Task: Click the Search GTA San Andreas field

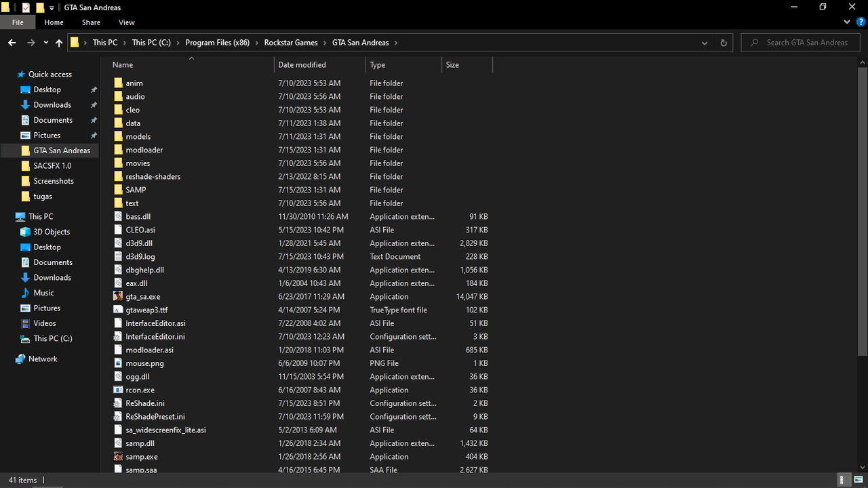Action: [801, 43]
